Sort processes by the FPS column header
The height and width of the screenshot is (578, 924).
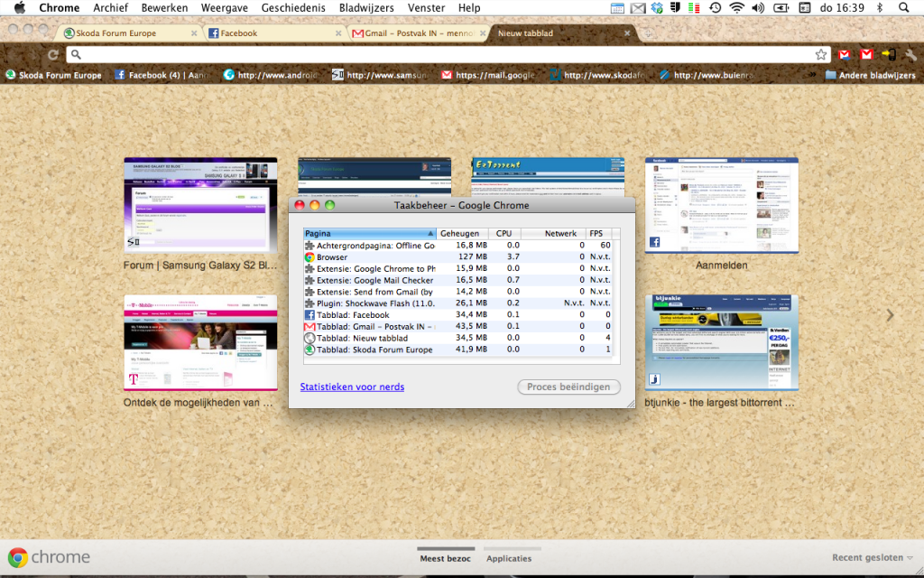pyautogui.click(x=599, y=234)
